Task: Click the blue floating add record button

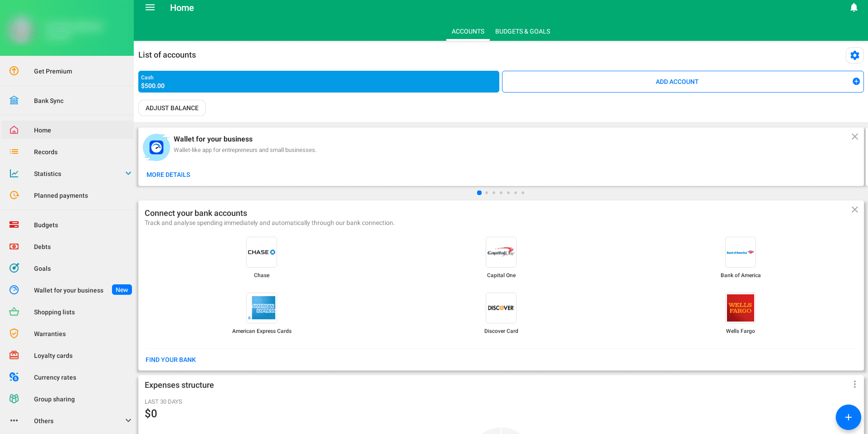Action: point(848,417)
